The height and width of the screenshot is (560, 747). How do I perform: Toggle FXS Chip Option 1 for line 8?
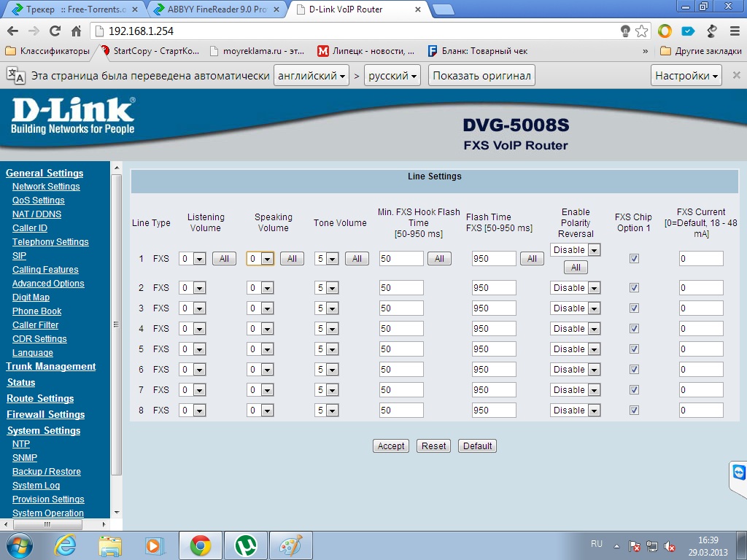click(634, 411)
